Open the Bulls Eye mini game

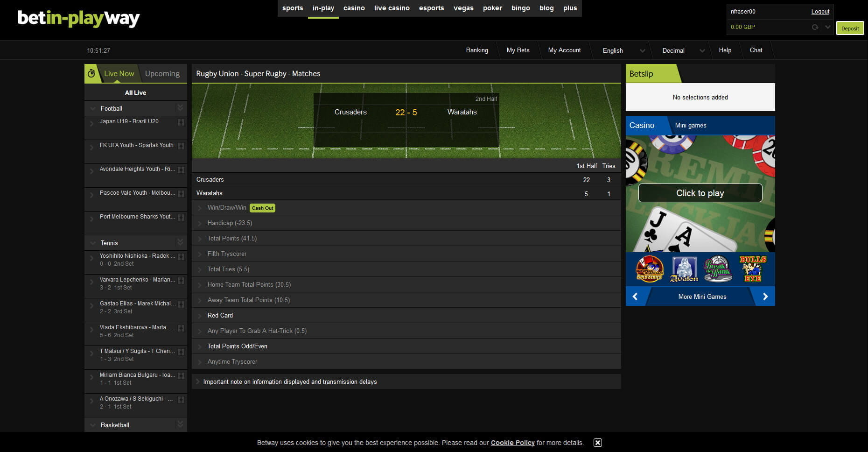click(752, 269)
